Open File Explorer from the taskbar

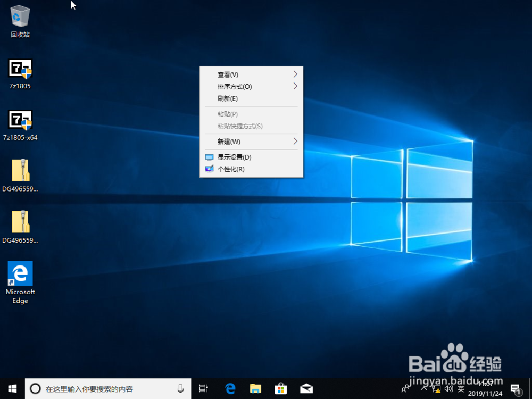click(x=255, y=388)
